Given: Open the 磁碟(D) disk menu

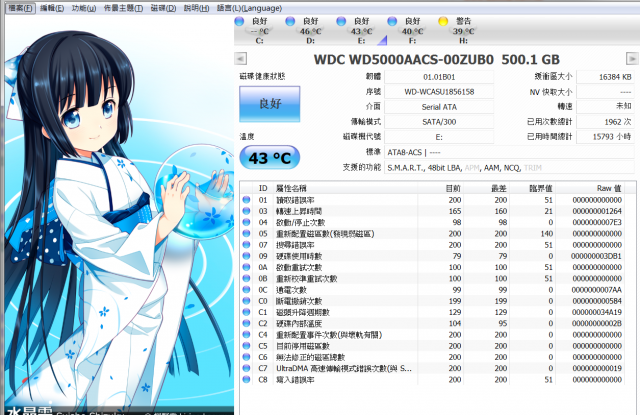Looking at the screenshot, I should pyautogui.click(x=163, y=8).
